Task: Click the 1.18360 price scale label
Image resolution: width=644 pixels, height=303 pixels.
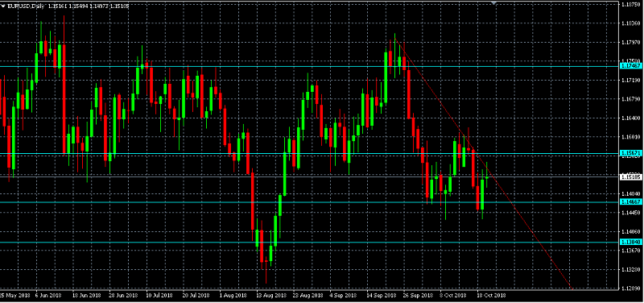Action: (x=631, y=23)
